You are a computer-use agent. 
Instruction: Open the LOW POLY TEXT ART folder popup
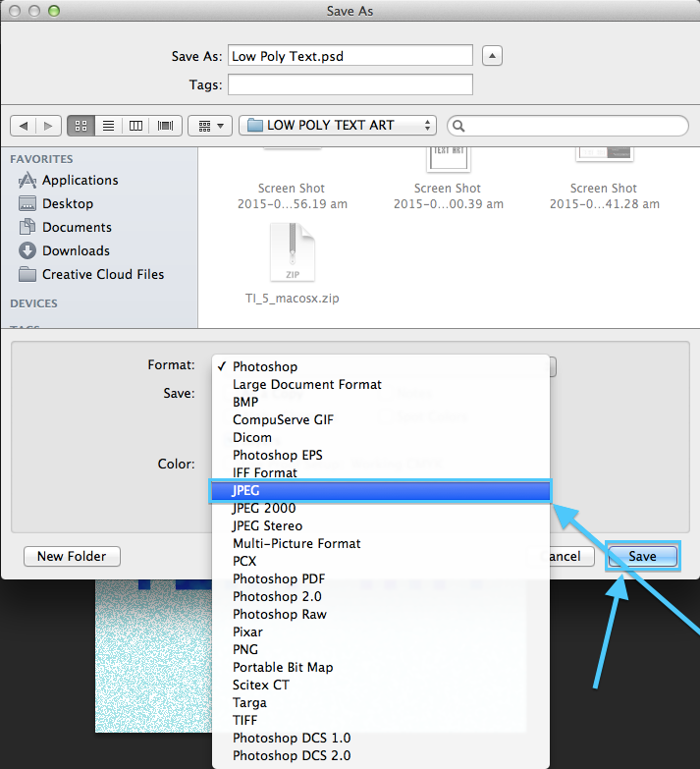[338, 126]
